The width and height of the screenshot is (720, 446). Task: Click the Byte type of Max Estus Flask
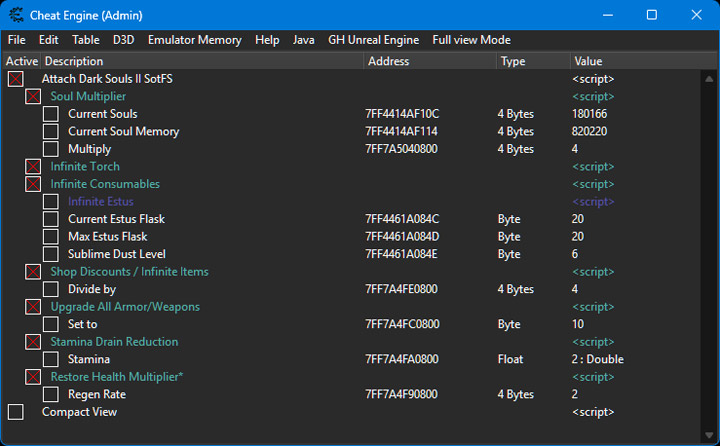[x=509, y=237]
